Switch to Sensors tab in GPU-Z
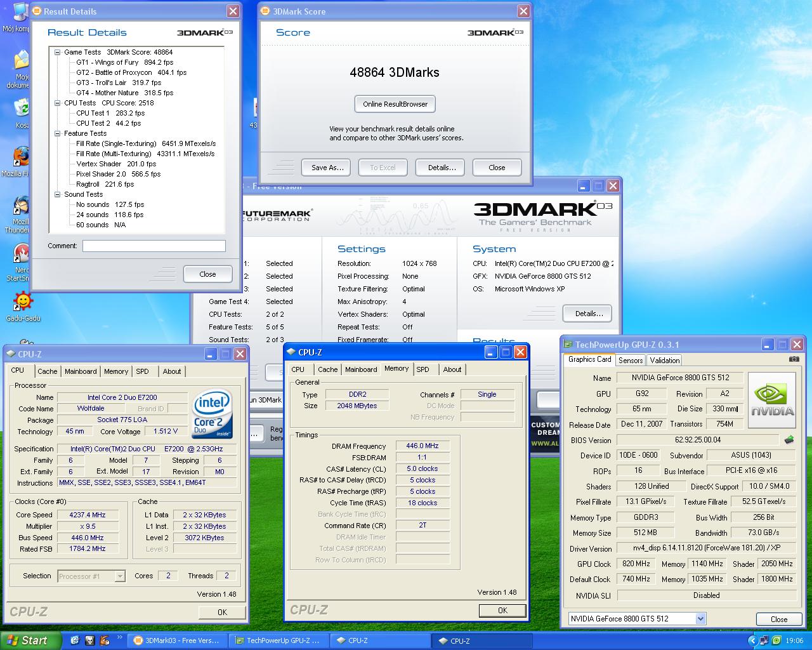812x650 pixels. point(631,360)
